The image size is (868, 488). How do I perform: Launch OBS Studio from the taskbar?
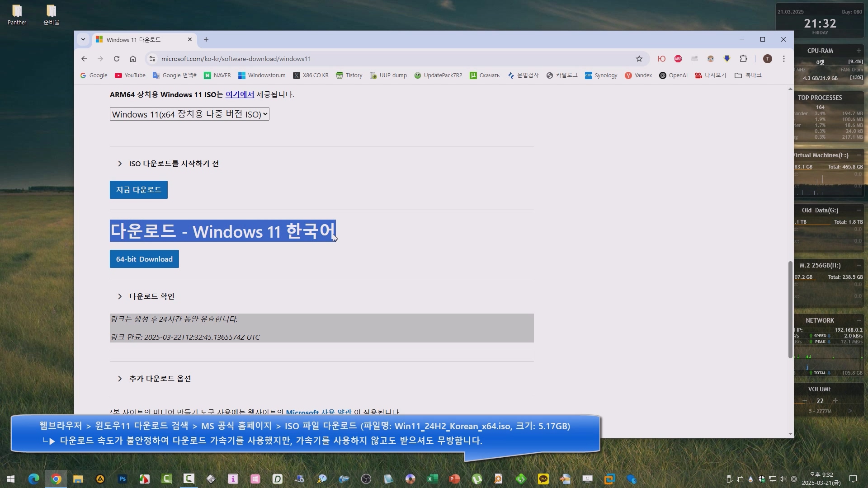366,479
